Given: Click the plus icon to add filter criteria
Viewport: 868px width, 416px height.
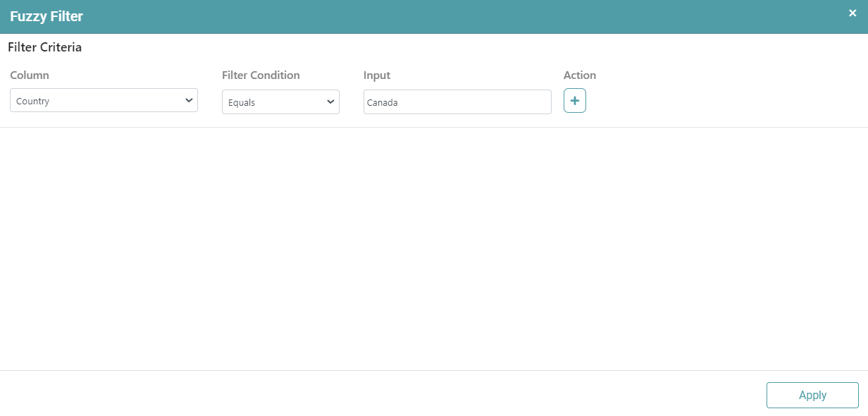Looking at the screenshot, I should coord(574,101).
